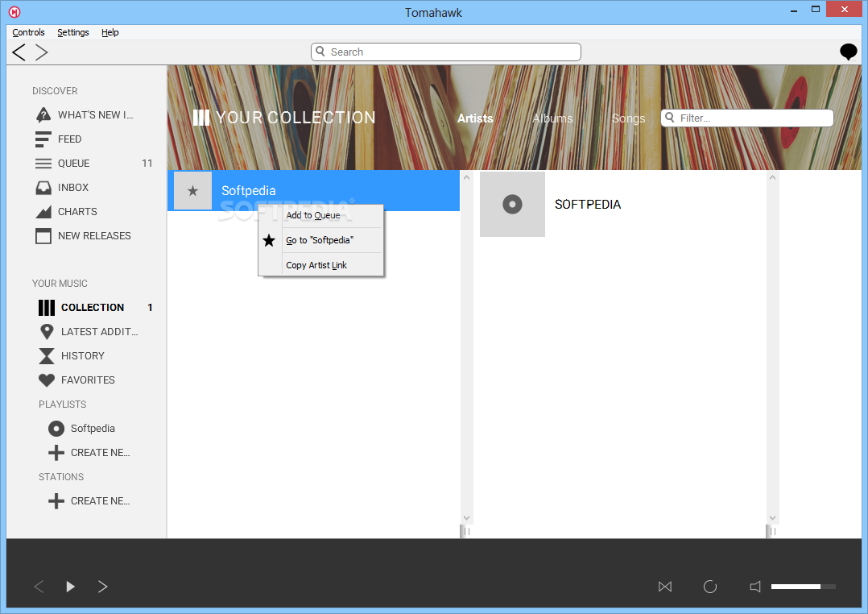
Task: Open the FAVORITES label
Action: [88, 380]
